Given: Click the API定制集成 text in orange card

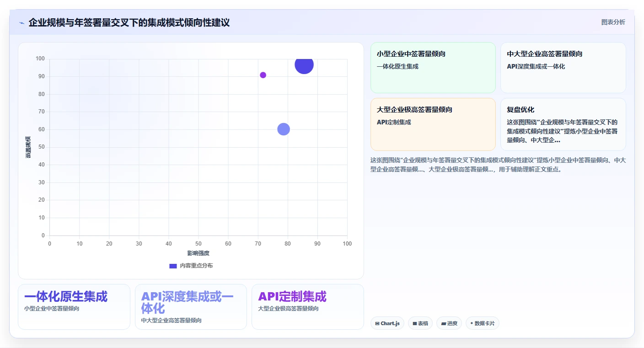Looking at the screenshot, I should [x=394, y=122].
